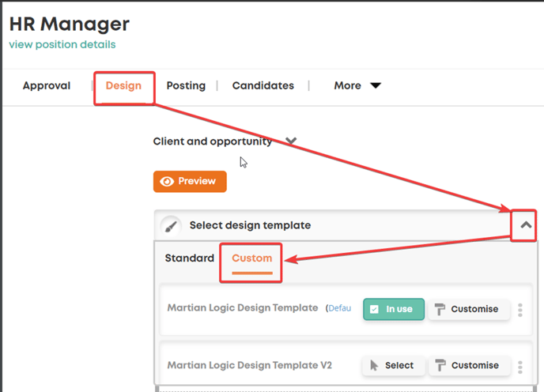Expand Client and opportunity chevron
The image size is (544, 392).
point(291,141)
